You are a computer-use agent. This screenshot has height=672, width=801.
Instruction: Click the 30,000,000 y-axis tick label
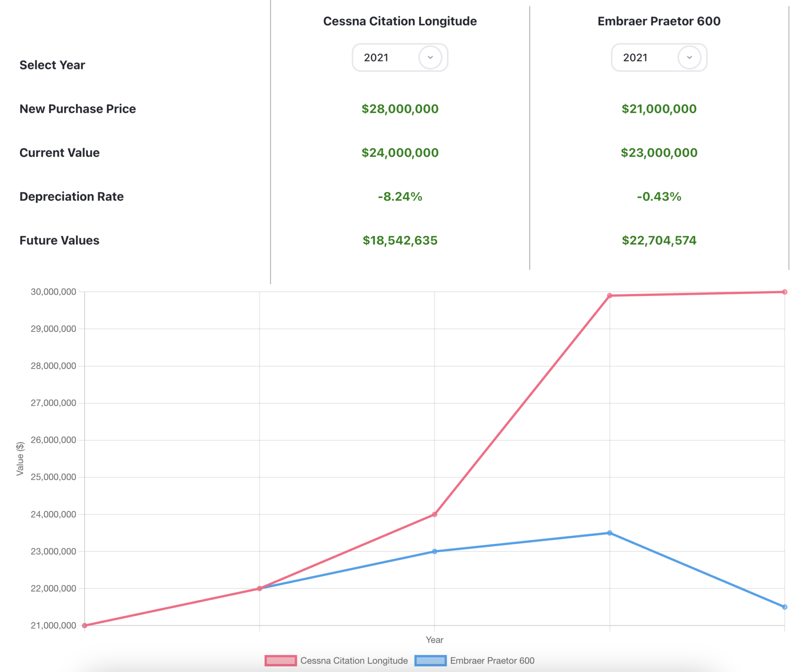pos(53,292)
